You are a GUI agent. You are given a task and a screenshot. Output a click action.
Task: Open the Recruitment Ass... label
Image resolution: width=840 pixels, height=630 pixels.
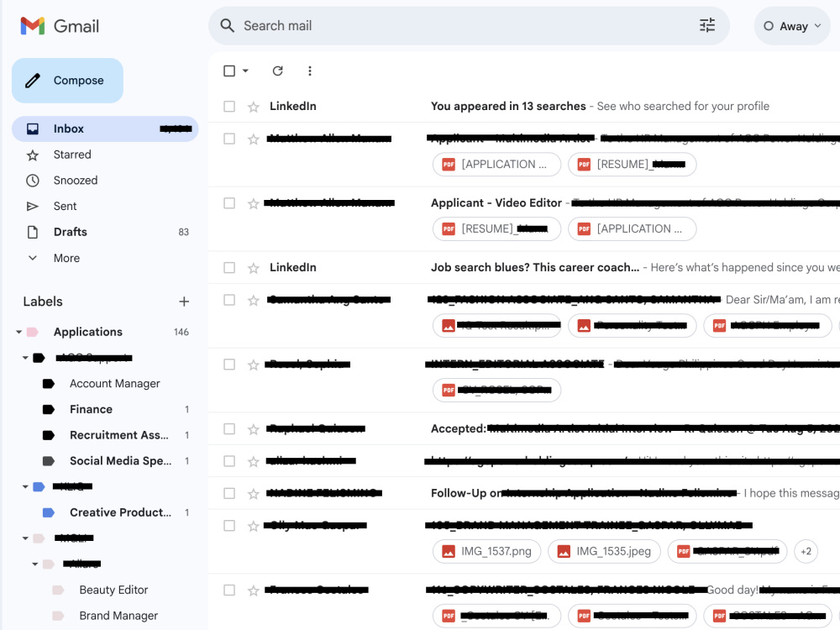tap(119, 435)
